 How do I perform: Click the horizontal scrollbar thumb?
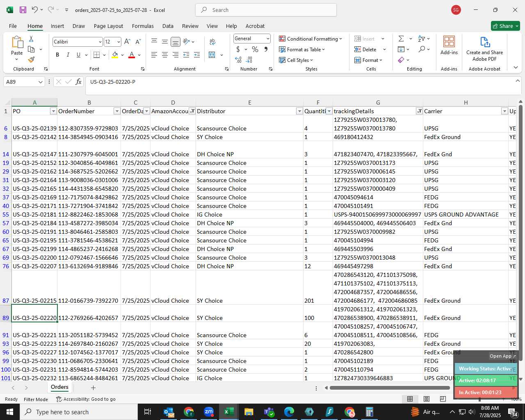tap(389, 388)
